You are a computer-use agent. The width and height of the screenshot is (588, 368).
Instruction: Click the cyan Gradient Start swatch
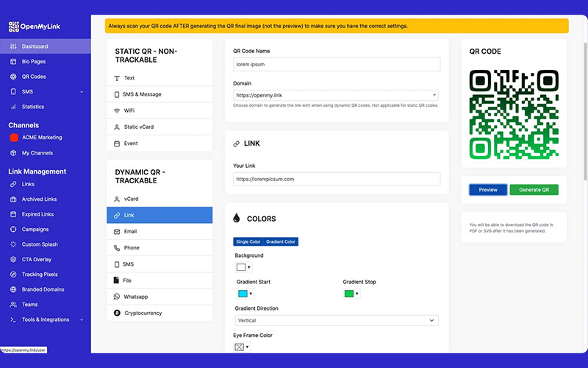coord(243,294)
